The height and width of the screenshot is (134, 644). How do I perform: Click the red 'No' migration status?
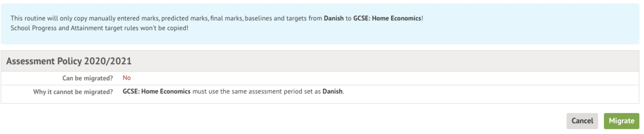[127, 78]
